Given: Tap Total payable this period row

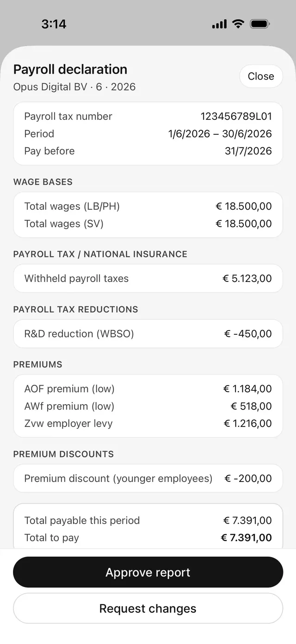Looking at the screenshot, I should (x=148, y=520).
